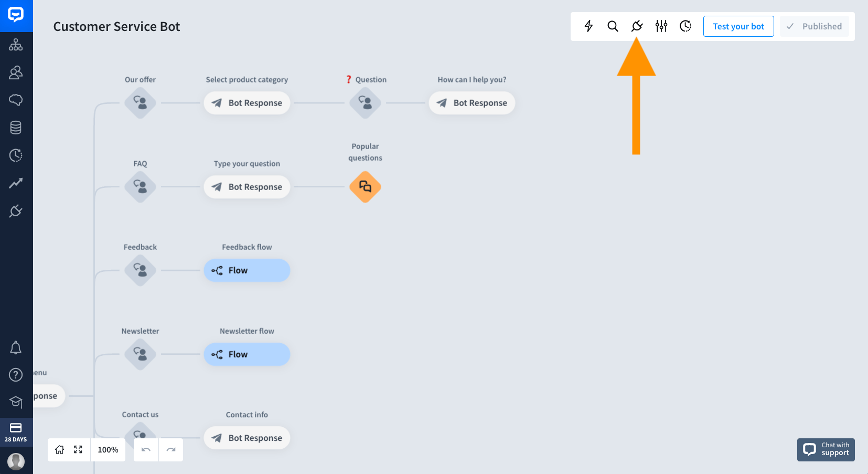This screenshot has width=868, height=474.
Task: Click the lightning bolt icon in toolbar
Action: (x=588, y=26)
